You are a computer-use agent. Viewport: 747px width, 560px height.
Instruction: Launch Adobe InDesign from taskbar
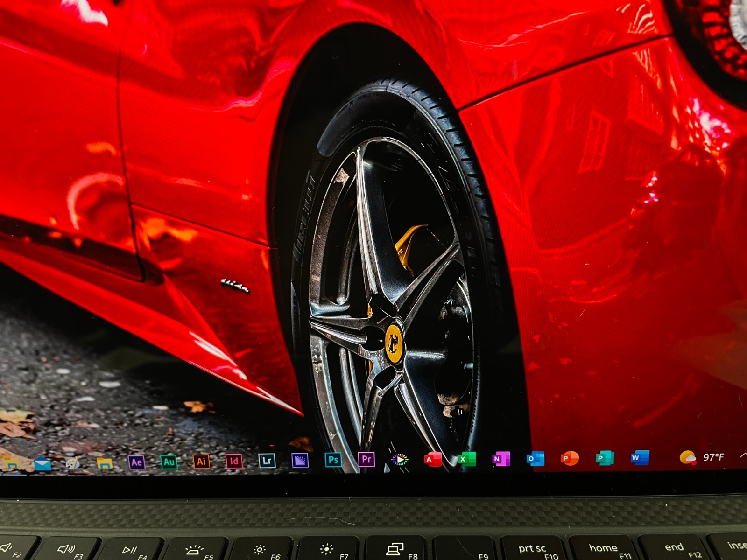tap(234, 461)
